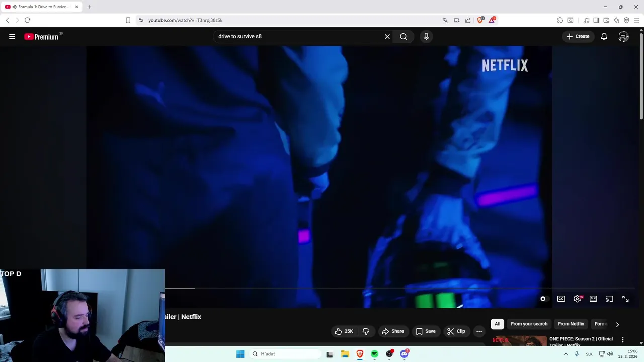Open SLK keyboard language switcher
Screen dimensions: 644x362
[x=589, y=354]
